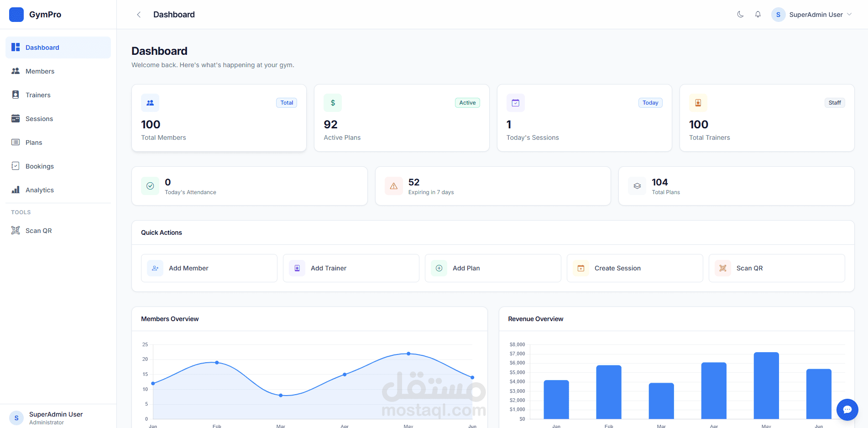Click the Scan QR code icon in sidebar
The width and height of the screenshot is (868, 428).
click(x=16, y=230)
